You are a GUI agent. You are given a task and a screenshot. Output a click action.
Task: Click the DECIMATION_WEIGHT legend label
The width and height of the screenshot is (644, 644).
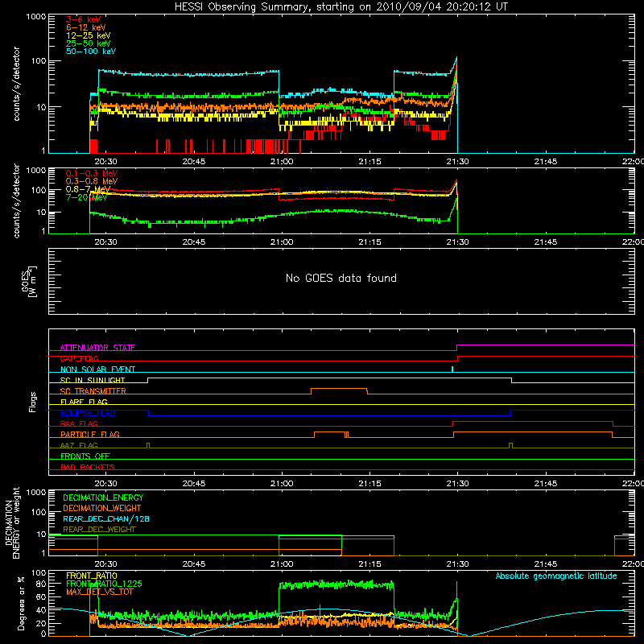point(102,508)
